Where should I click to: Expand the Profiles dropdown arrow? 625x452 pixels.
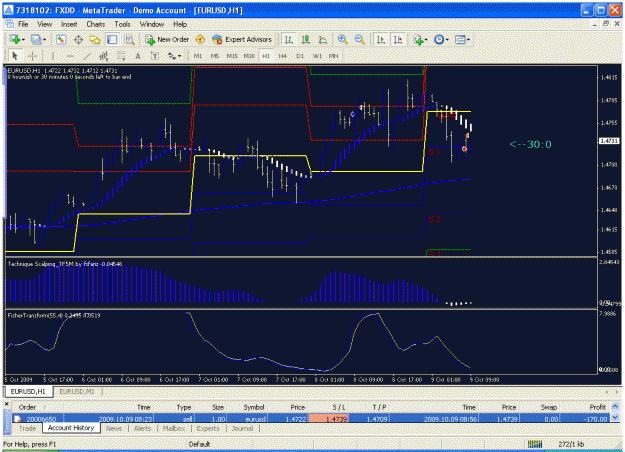(44, 39)
